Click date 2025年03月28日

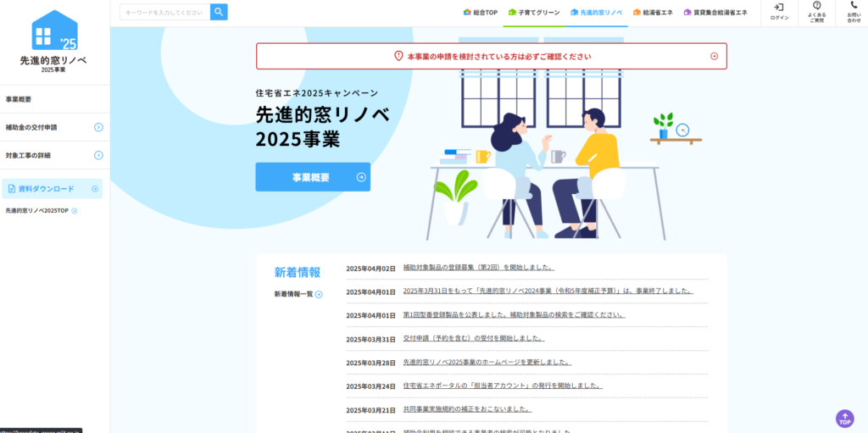(371, 364)
